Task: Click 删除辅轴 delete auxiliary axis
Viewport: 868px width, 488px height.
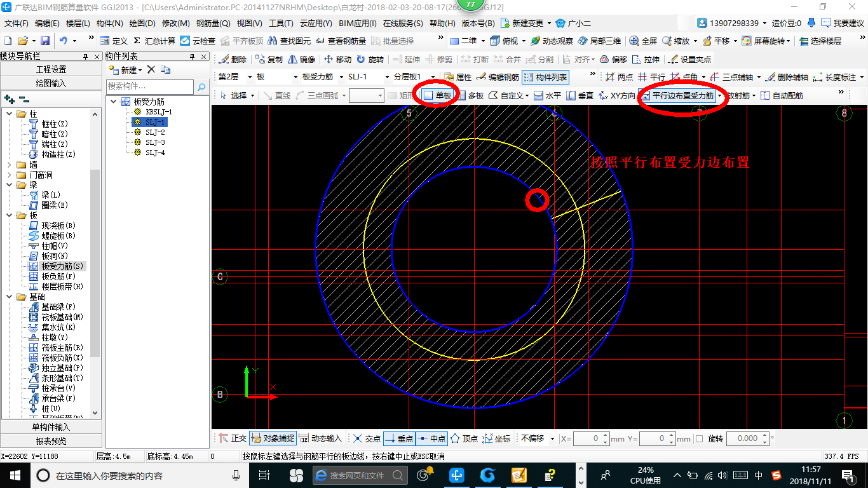Action: pos(787,77)
